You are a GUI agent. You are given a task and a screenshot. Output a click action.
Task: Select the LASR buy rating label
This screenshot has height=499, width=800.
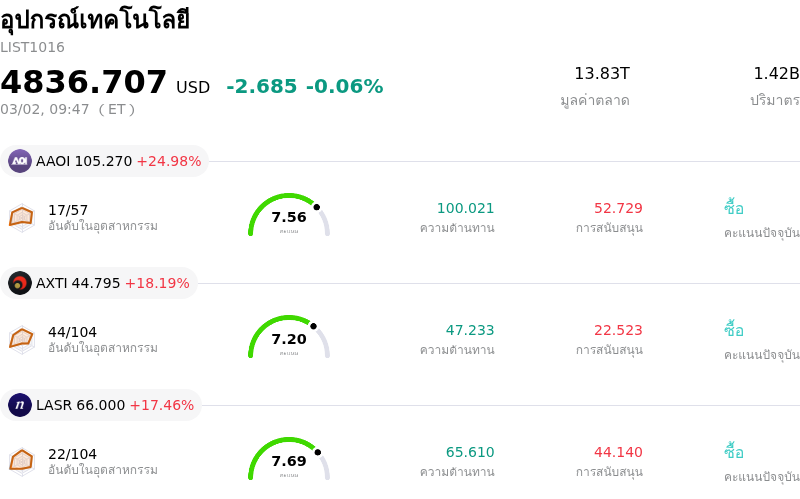click(x=734, y=452)
